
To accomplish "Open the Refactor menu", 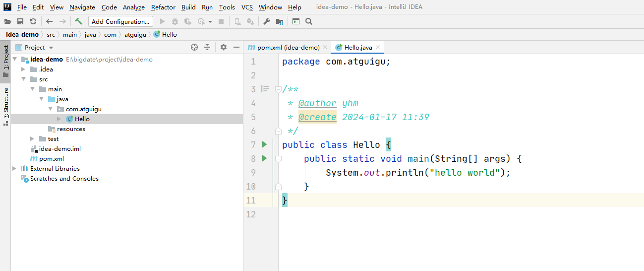I will 163,7.
